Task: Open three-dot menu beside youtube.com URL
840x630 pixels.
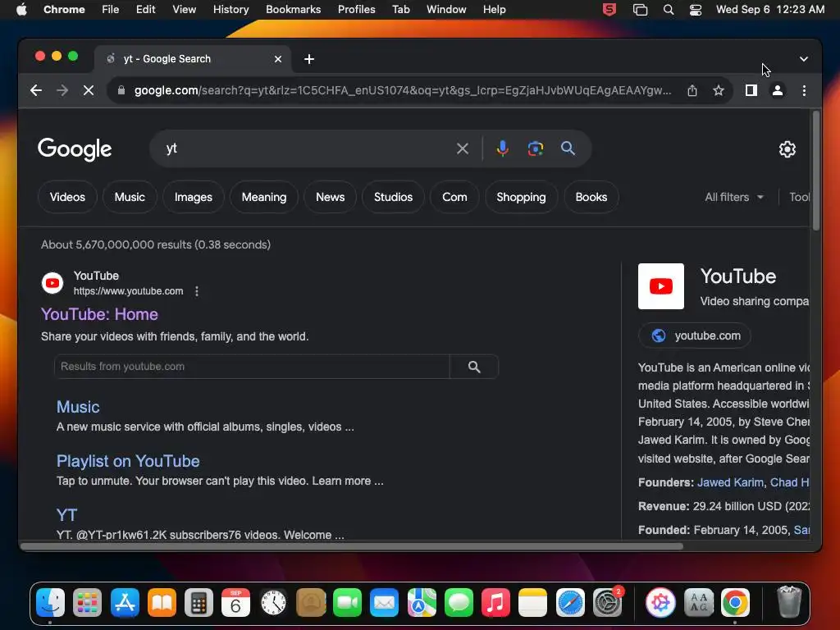Action: coord(197,291)
